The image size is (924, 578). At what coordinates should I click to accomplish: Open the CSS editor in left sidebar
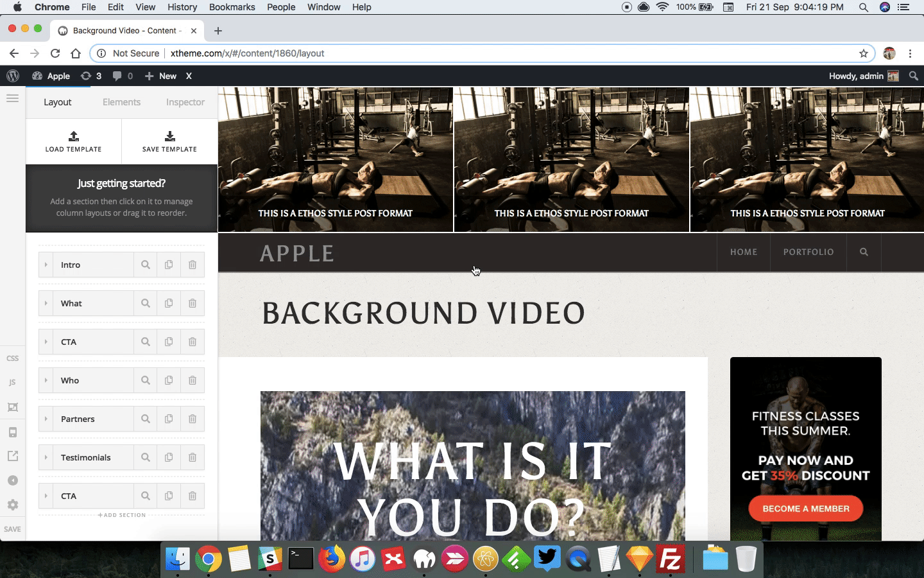[x=12, y=358]
